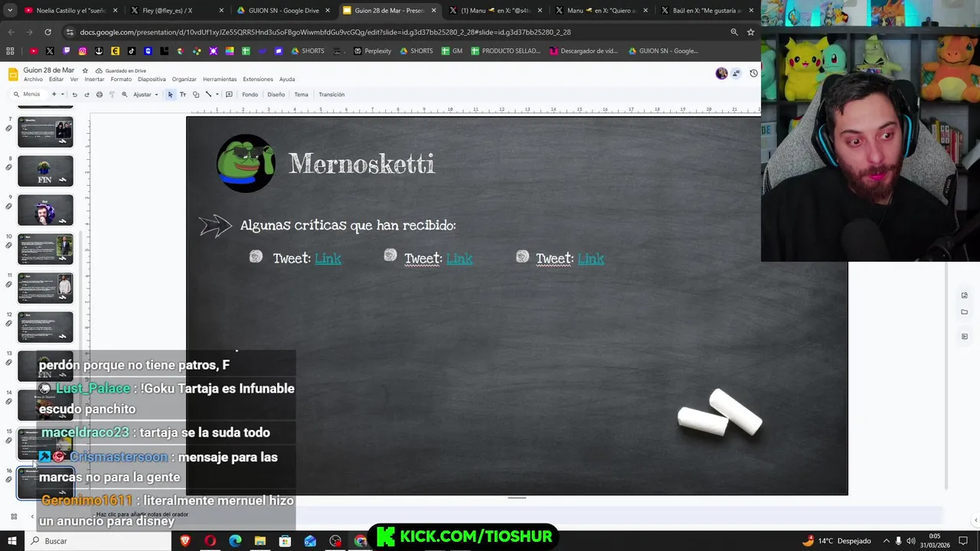Screen dimensions: 980x551
Task: Switch to the Fley (@fley_es) / X tab
Action: [x=177, y=11]
